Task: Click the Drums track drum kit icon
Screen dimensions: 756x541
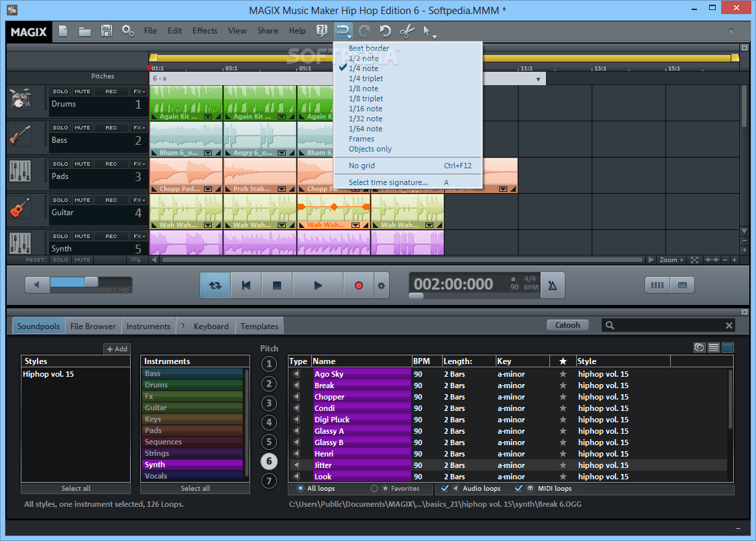Action: click(20, 99)
